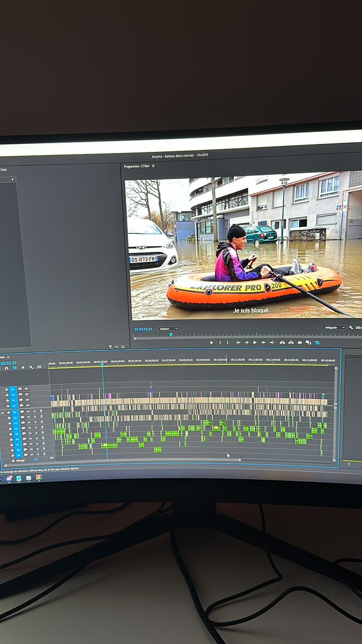Go to Out point in Program monitor

272,342
